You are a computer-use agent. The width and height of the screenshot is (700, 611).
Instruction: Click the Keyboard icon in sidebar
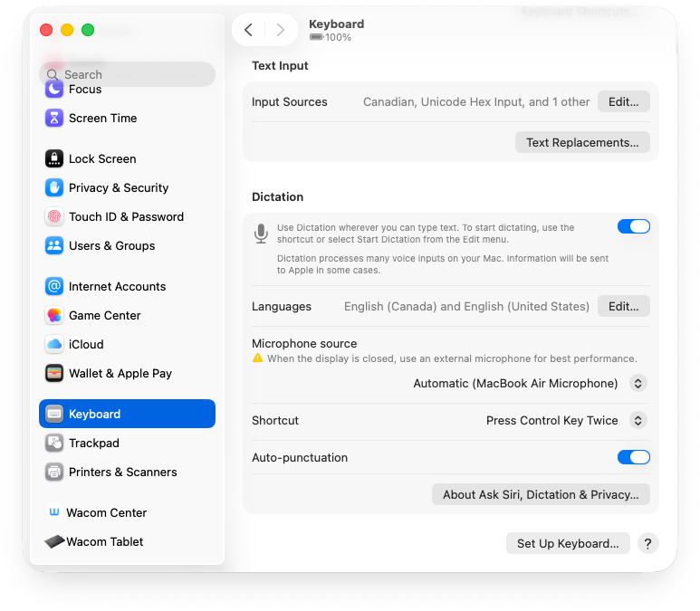click(54, 414)
